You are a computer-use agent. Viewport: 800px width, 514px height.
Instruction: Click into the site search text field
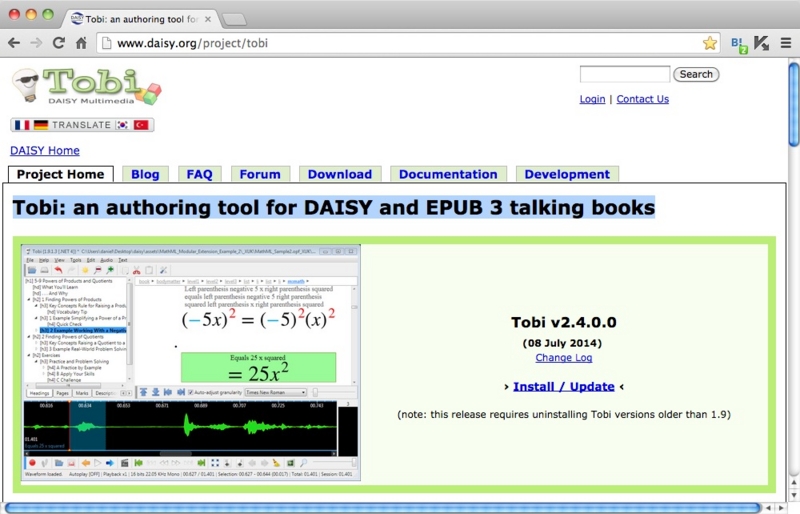coord(624,74)
